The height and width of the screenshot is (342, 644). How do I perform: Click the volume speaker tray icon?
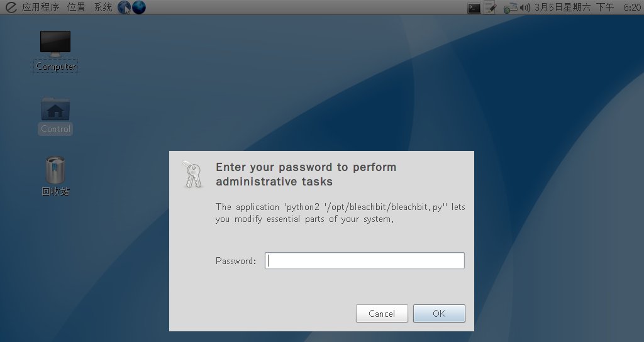pos(525,8)
